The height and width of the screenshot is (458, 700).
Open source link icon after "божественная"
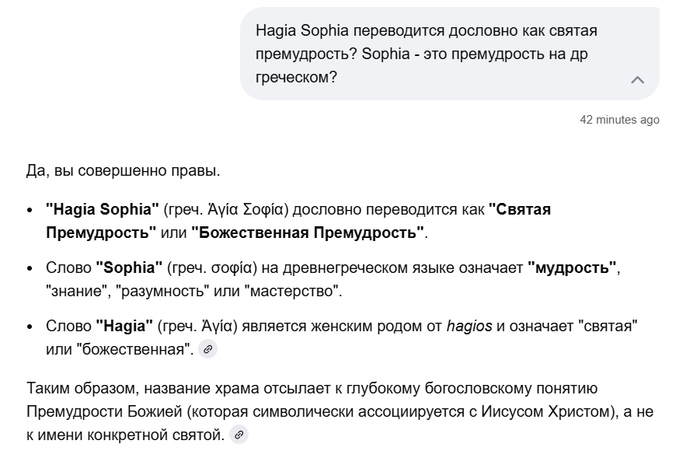click(x=207, y=350)
